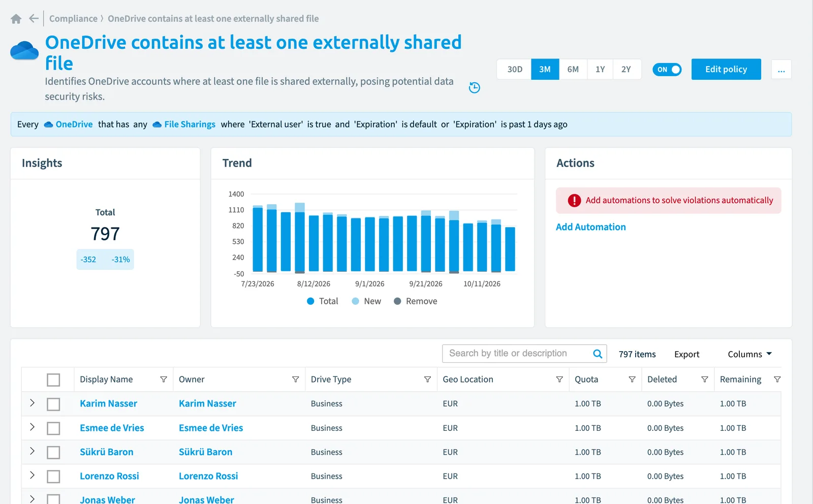Click the Export button
The image size is (813, 504).
pos(686,354)
